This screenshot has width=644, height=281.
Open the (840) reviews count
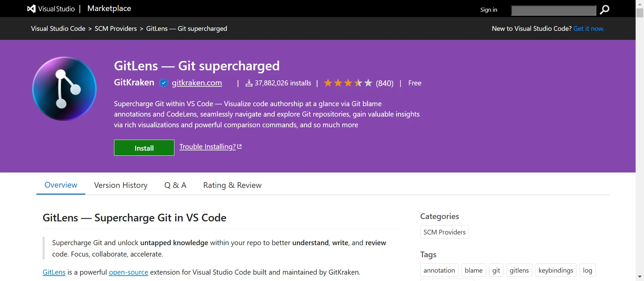(x=385, y=83)
